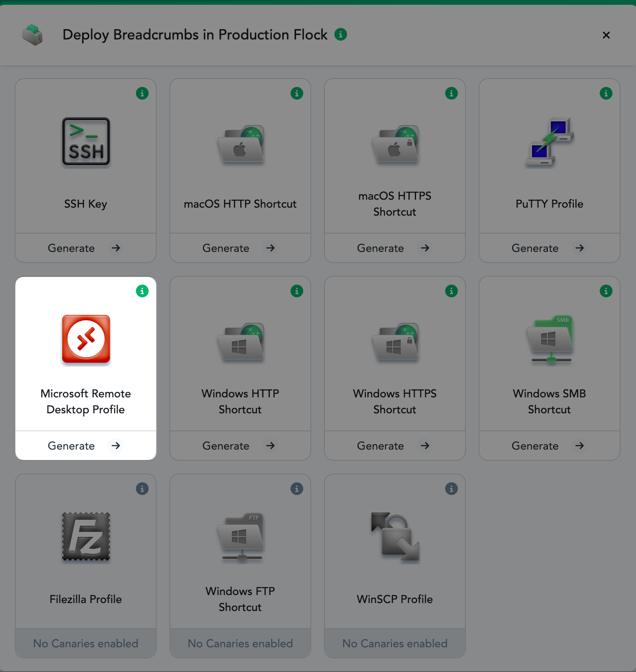Generate an SSH Key breadcrumb
The width and height of the screenshot is (636, 672).
pyautogui.click(x=86, y=248)
